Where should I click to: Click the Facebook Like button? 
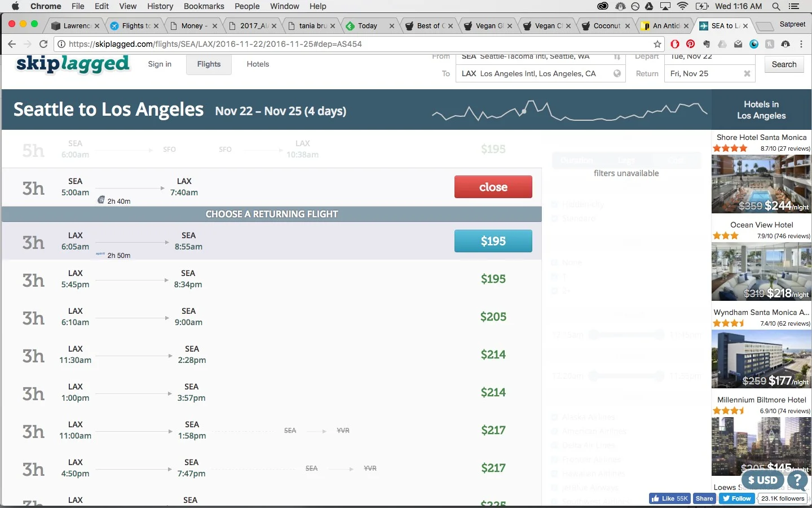click(670, 498)
